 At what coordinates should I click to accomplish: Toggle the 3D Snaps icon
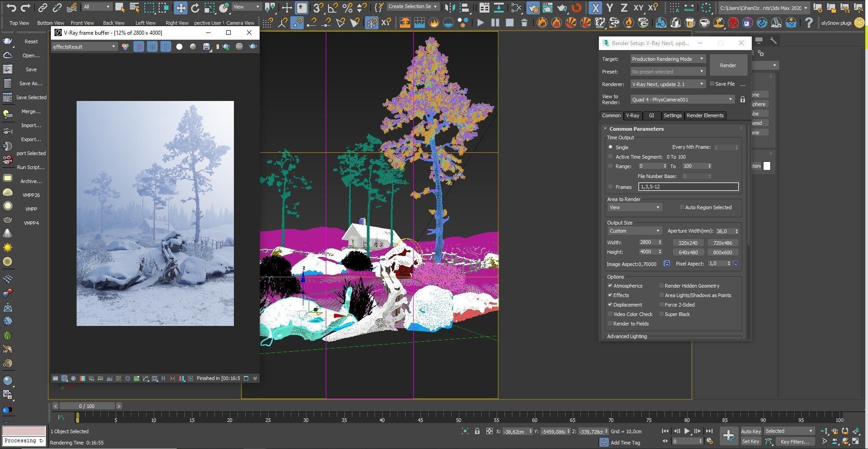(318, 8)
